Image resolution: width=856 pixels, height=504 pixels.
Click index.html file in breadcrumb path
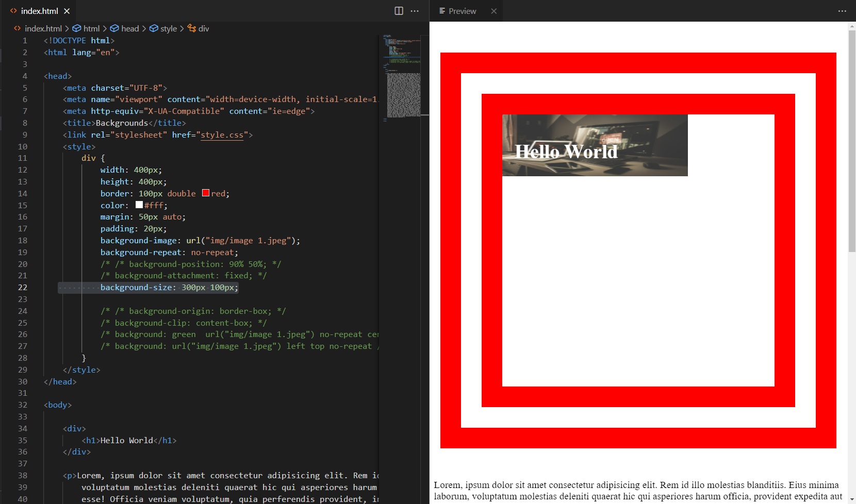pyautogui.click(x=43, y=28)
